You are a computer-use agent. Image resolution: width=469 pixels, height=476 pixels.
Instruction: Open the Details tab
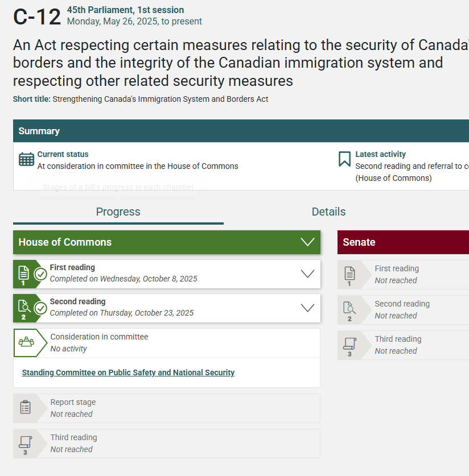328,212
